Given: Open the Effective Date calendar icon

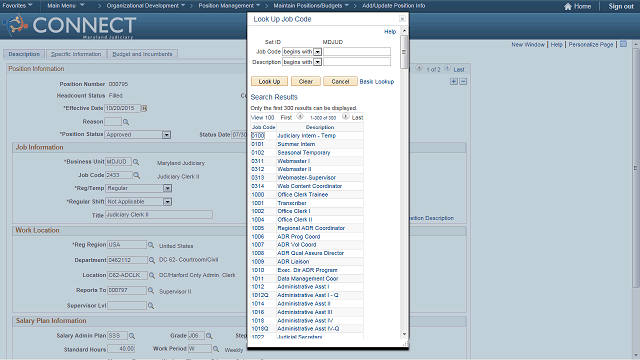Looking at the screenshot, I should 144,108.
